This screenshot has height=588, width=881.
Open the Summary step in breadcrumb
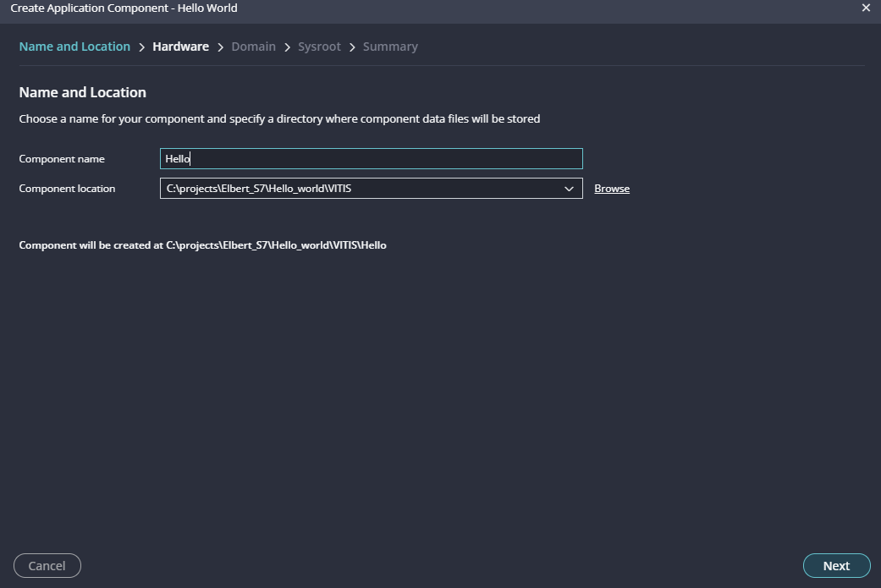(x=390, y=47)
